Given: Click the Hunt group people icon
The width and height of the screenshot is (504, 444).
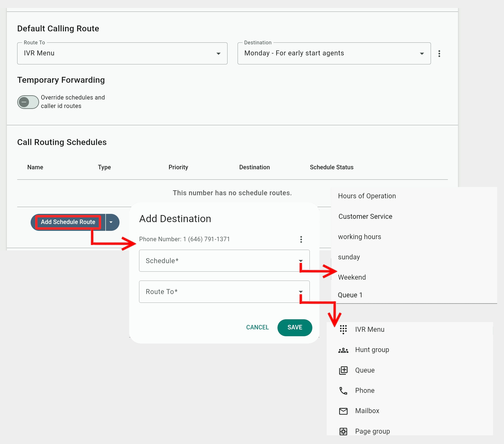Looking at the screenshot, I should [343, 350].
